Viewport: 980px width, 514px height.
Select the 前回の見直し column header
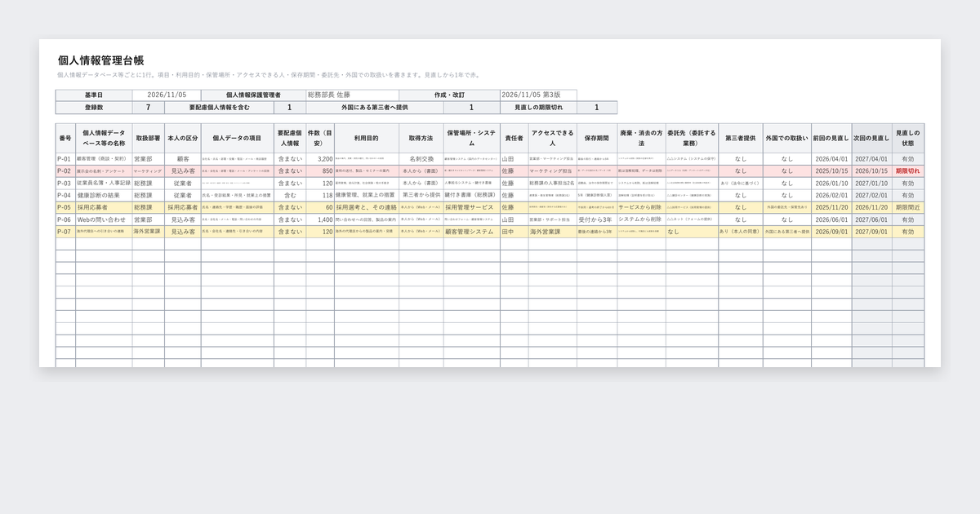831,138
